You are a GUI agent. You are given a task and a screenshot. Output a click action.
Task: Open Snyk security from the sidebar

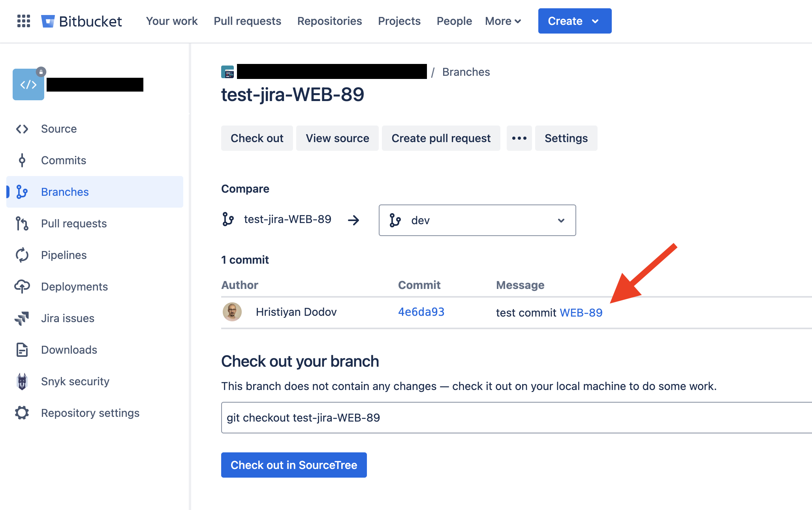[x=75, y=381]
